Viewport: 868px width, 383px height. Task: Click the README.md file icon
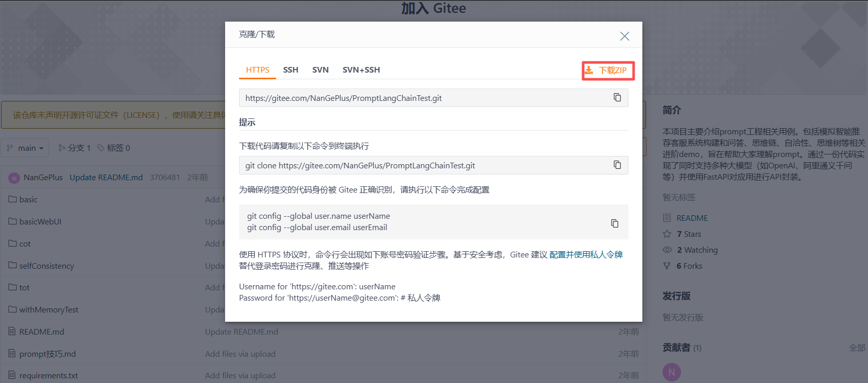(x=12, y=332)
